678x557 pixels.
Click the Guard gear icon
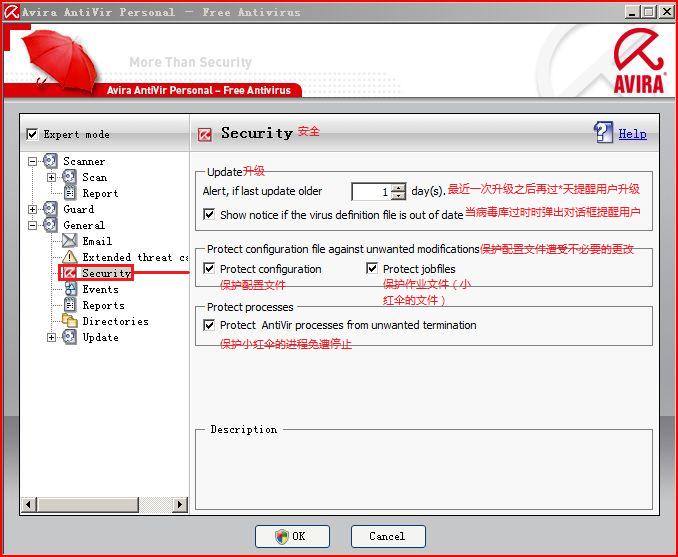[50, 209]
